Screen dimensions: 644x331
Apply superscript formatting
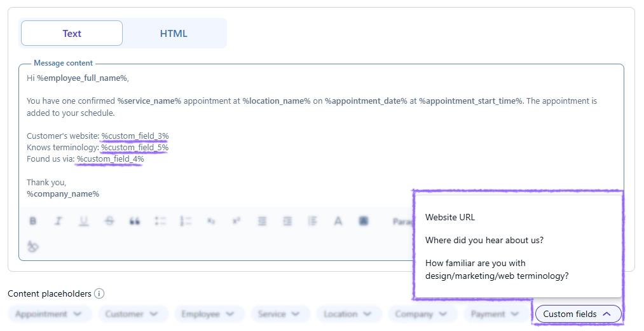[x=236, y=221]
